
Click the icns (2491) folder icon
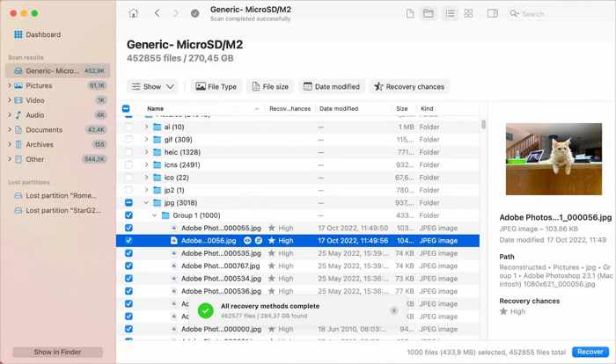click(x=158, y=165)
